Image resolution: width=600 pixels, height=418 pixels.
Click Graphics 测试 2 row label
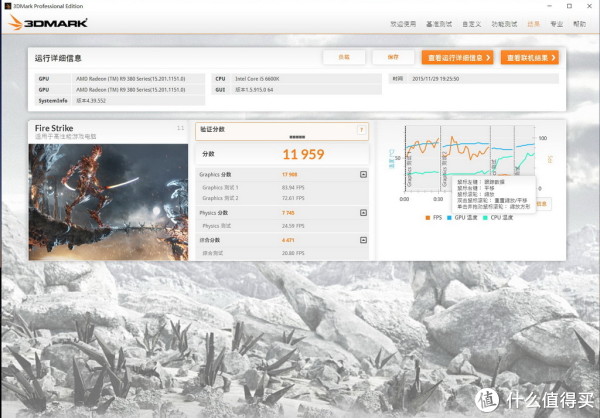pos(220,198)
